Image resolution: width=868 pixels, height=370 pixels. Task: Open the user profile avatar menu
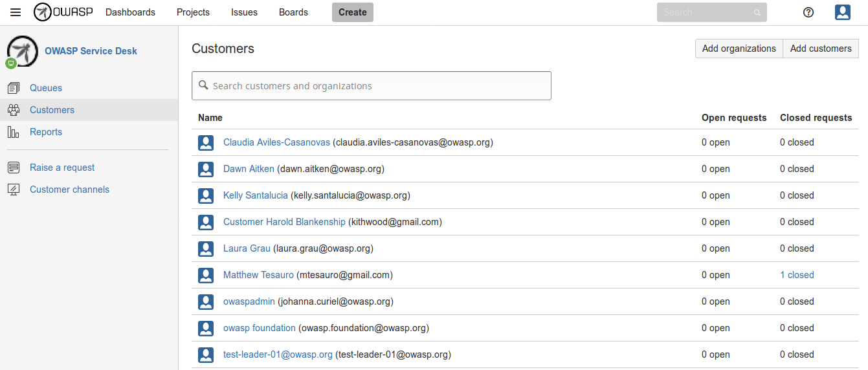(842, 12)
